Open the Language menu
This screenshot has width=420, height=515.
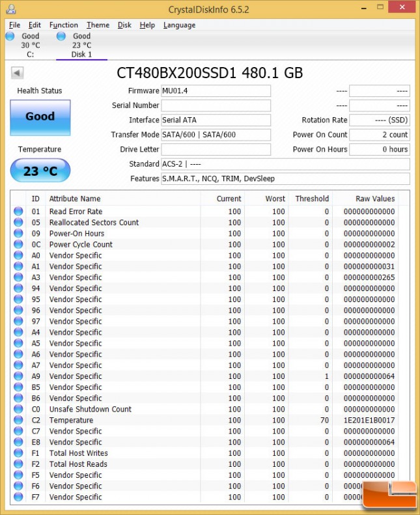[179, 25]
